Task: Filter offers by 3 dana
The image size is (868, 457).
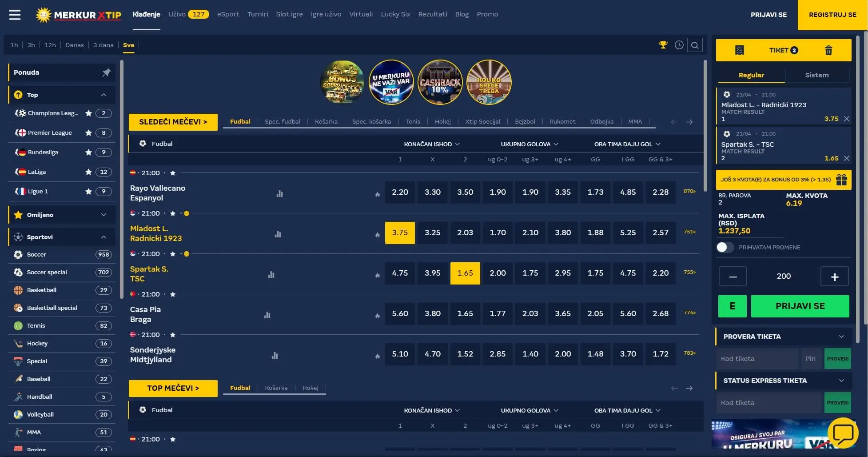Action: 104,45
